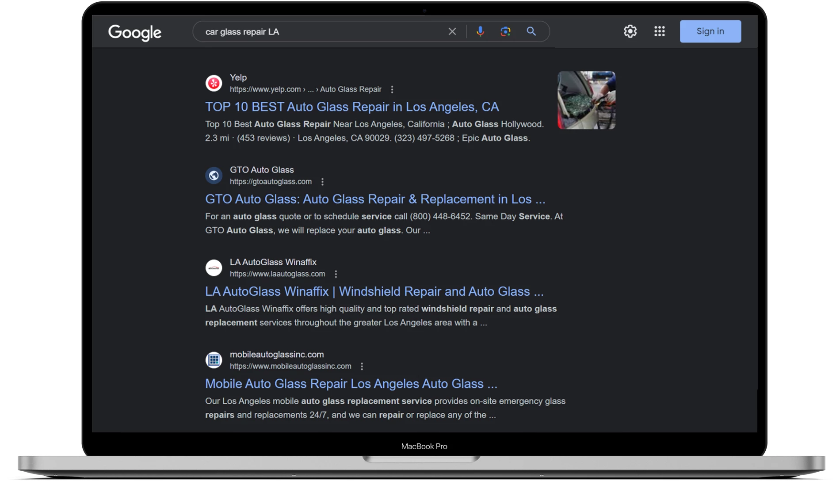Screen dimensions: 840x504
Task: Click the GTO snippet with '(800) 448-6452'
Action: tap(384, 223)
